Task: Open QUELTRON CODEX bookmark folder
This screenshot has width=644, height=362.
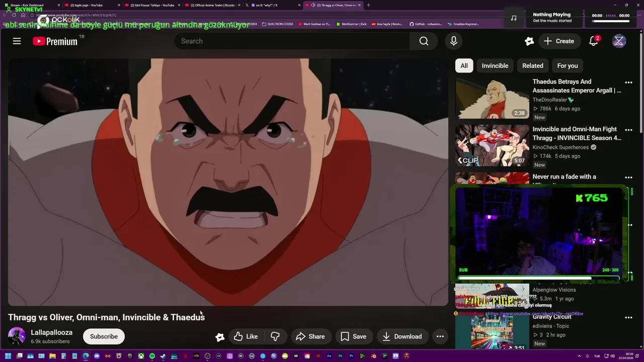Action: [x=278, y=24]
